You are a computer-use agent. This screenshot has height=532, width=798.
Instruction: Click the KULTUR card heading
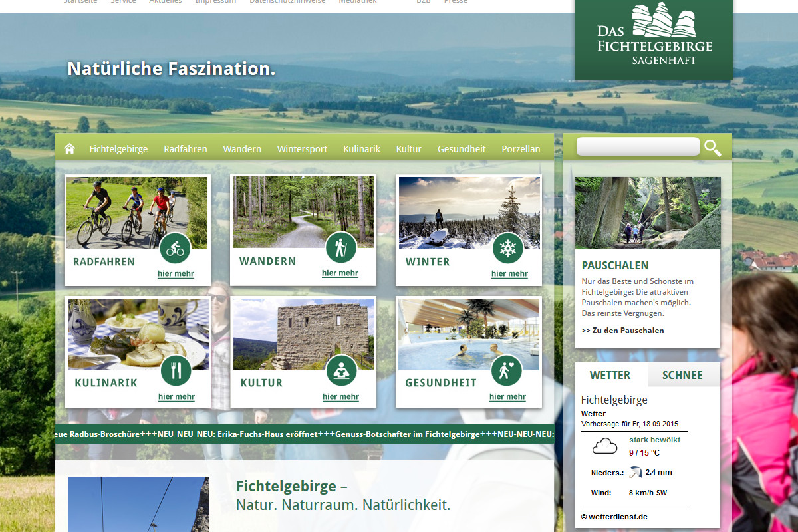[x=261, y=383]
